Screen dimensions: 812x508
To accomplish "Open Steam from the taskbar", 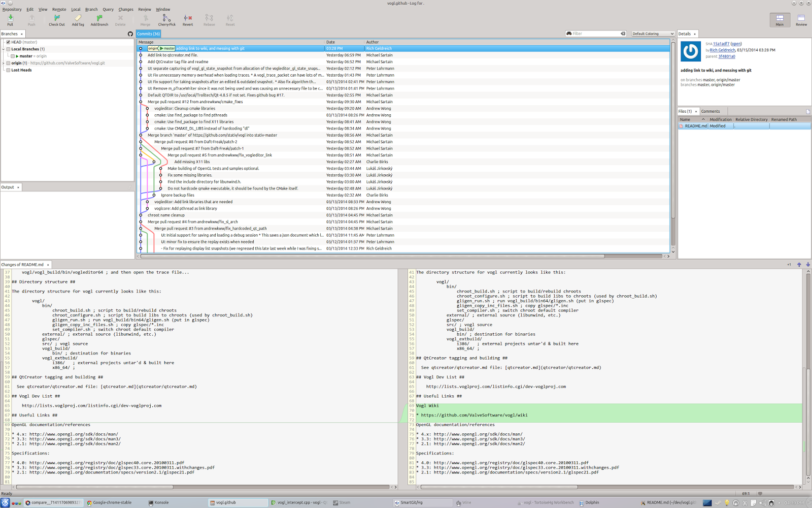I will (341, 503).
